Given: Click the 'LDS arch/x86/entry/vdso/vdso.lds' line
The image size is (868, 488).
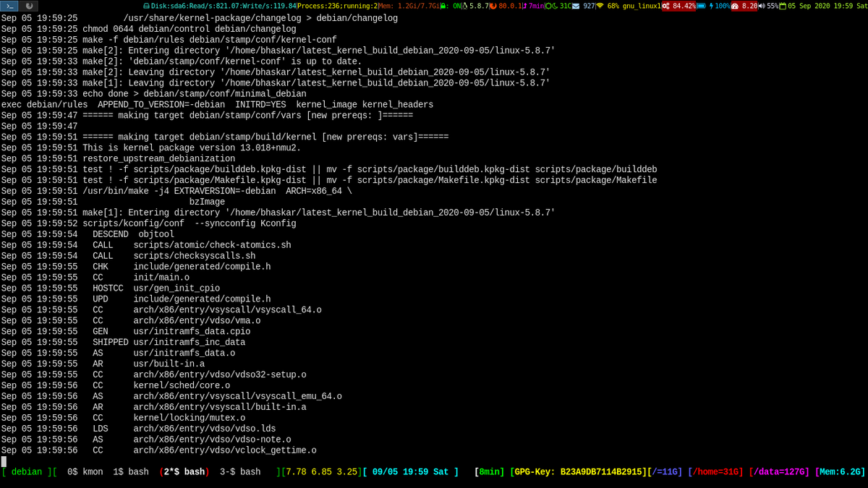Looking at the screenshot, I should pos(138,430).
